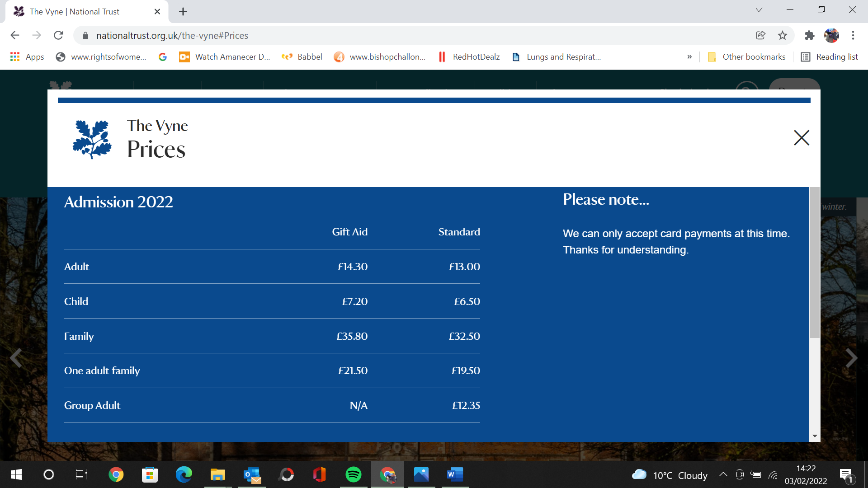The image size is (868, 488).
Task: Click the Family Gift Aid price £35.80
Action: [x=352, y=336]
